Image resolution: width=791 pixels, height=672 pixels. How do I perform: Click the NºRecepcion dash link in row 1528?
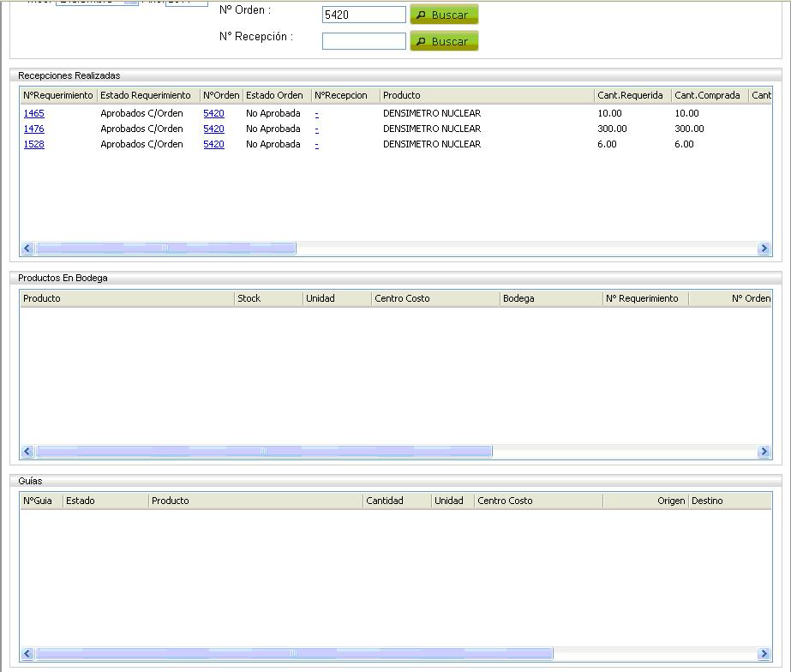[x=317, y=145]
